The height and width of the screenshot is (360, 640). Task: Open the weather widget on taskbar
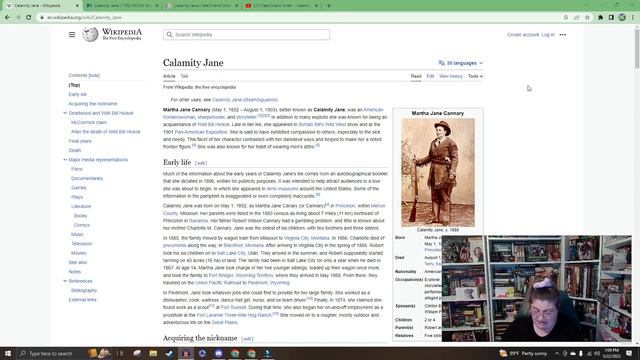point(523,353)
